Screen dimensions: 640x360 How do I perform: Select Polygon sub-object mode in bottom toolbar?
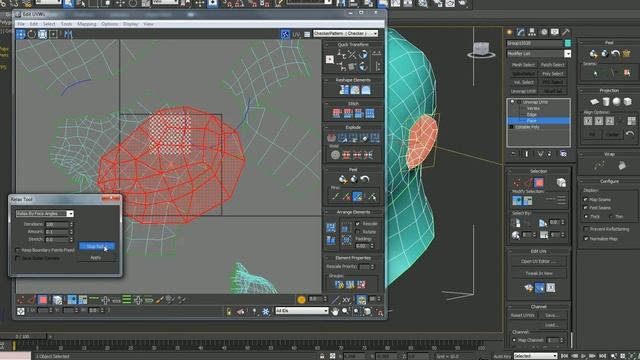[x=43, y=300]
